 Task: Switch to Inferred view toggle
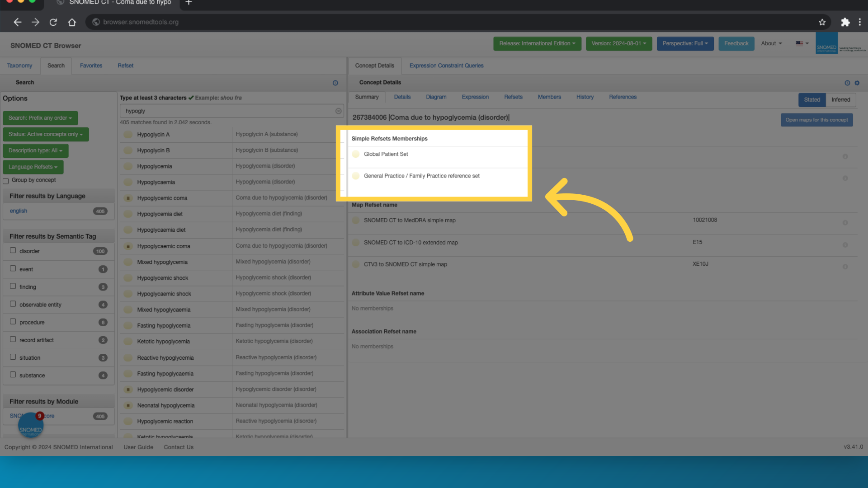pyautogui.click(x=840, y=100)
